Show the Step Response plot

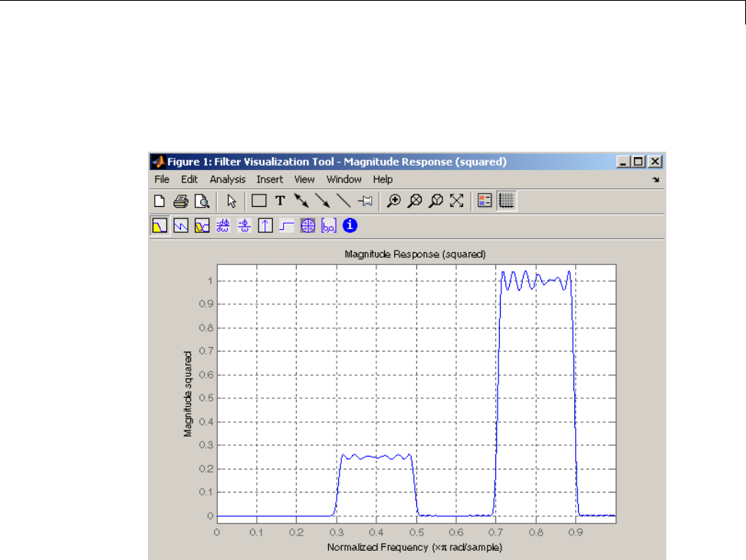(286, 226)
